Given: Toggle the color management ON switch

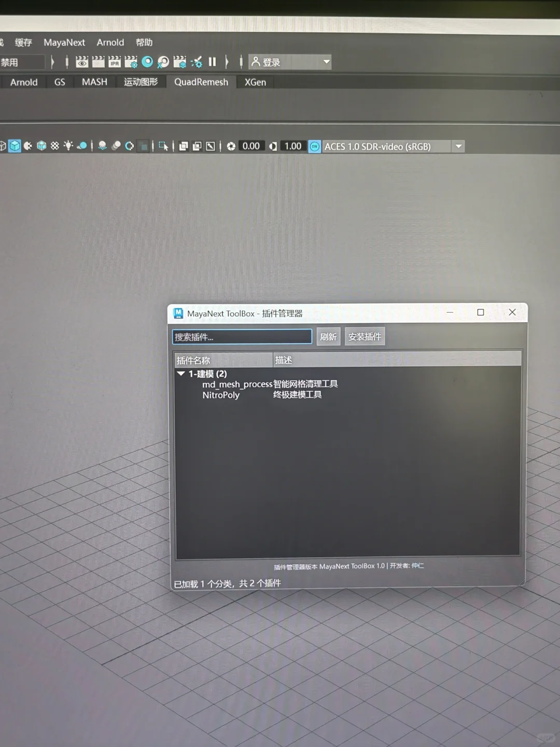Looking at the screenshot, I should [314, 146].
